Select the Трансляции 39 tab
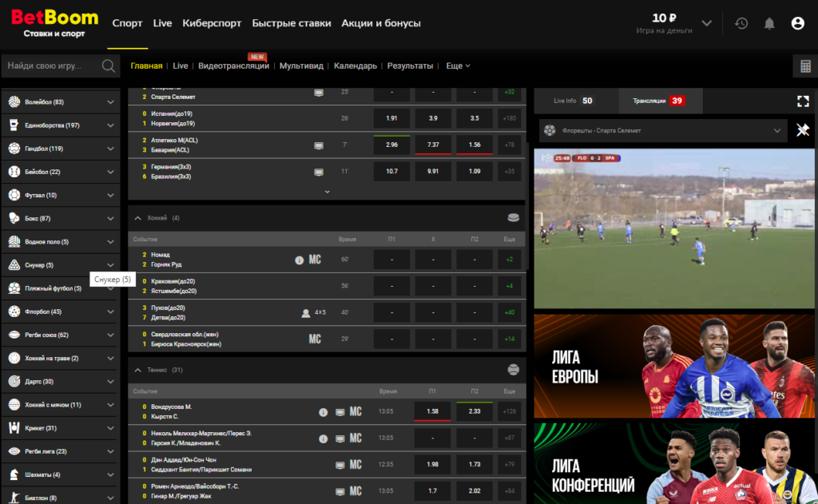Viewport: 818px width, 504px height. [x=661, y=101]
